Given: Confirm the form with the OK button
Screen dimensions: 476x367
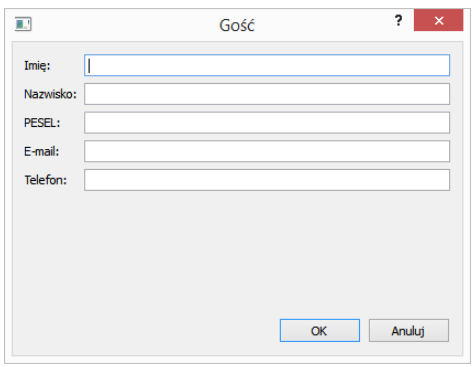Looking at the screenshot, I should point(320,331).
